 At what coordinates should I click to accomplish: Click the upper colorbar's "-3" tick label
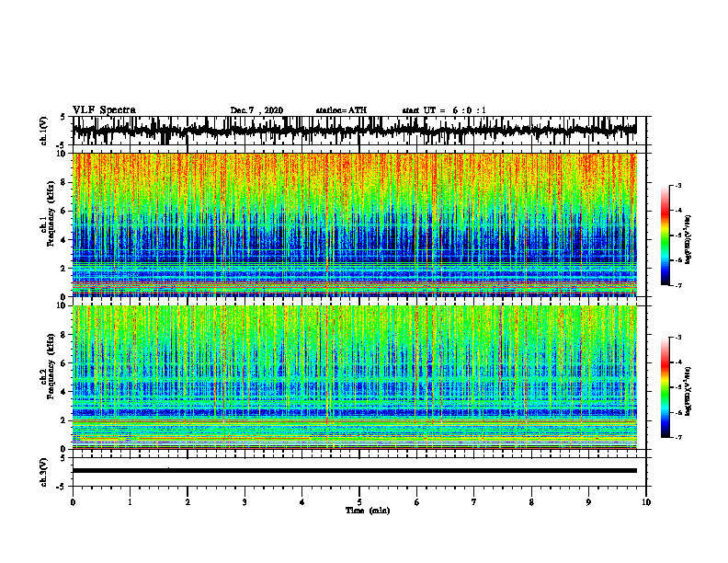pyautogui.click(x=677, y=185)
